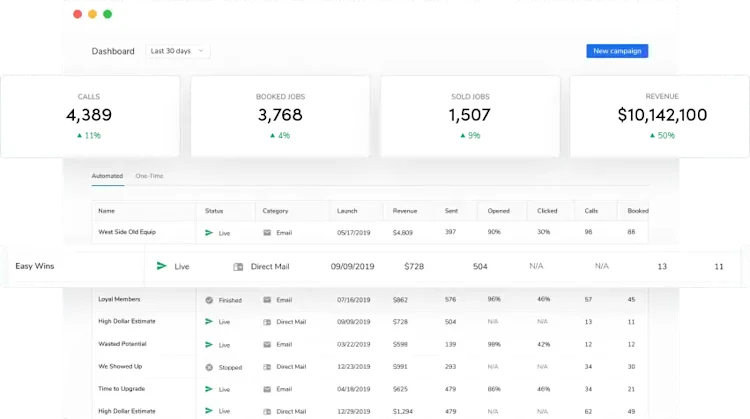Open the Loyal Members campaign
Screen dimensions: 750x419
click(119, 299)
